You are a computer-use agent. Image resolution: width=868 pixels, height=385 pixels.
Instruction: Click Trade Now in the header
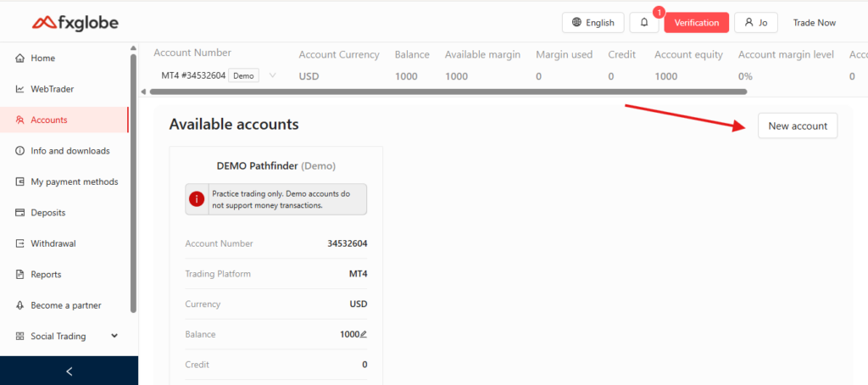coord(815,23)
